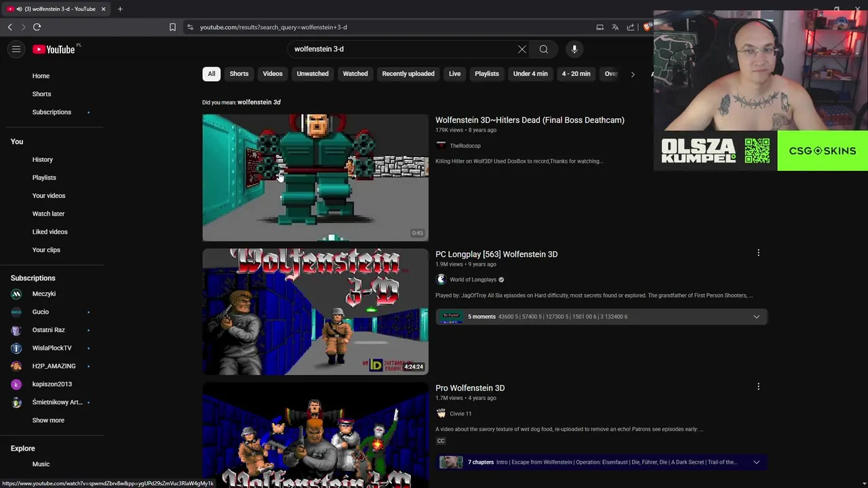Open Subscriptions in the sidebar

[x=52, y=112]
